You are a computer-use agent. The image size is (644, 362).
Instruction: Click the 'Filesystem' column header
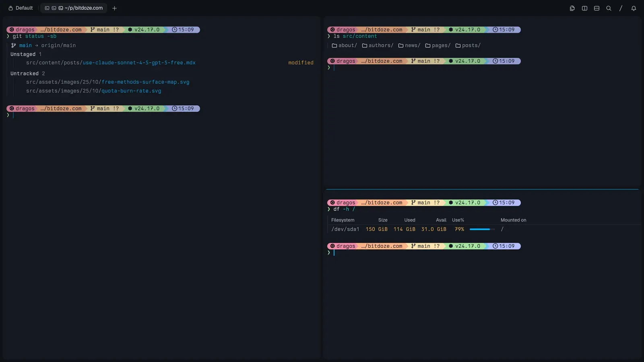(343, 220)
